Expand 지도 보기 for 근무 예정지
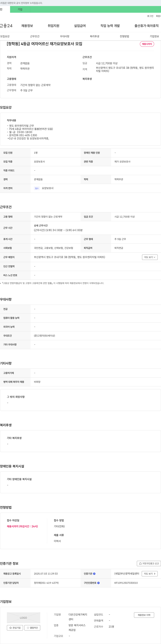 click(x=150, y=257)
